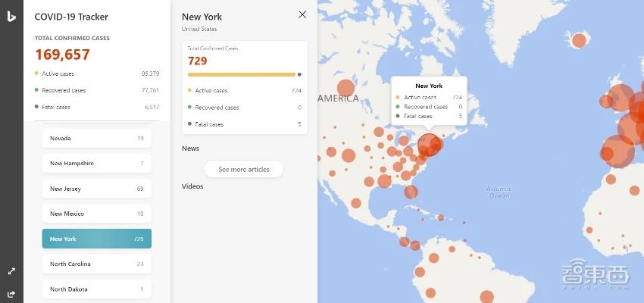This screenshot has width=644, height=303.
Task: Click the COVID-19 Tracker title
Action: pyautogui.click(x=71, y=17)
